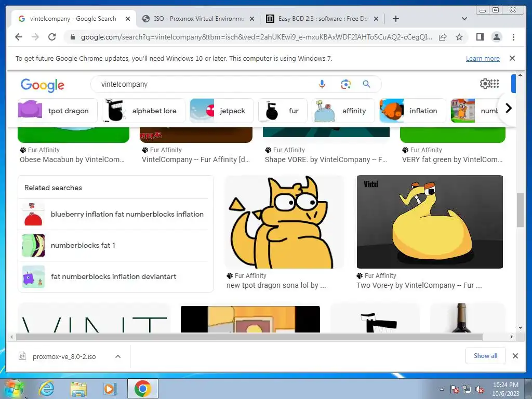Open Chrome side panel

(x=480, y=37)
